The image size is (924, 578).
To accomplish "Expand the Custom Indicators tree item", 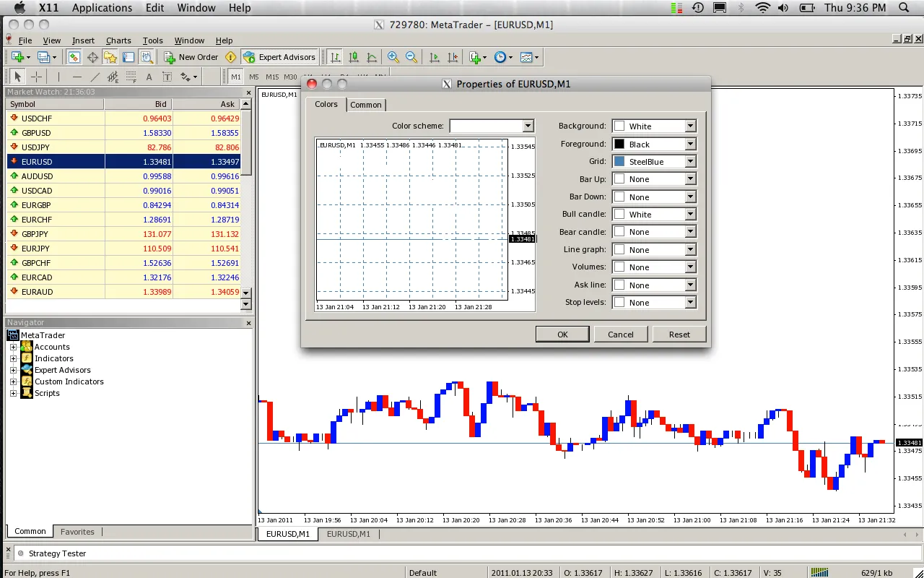I will [13, 381].
